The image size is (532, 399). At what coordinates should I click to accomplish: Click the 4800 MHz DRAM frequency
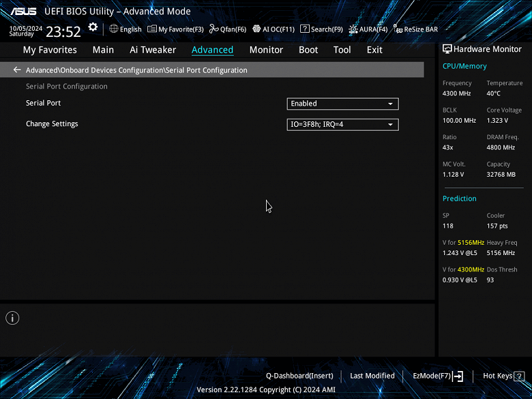(501, 147)
